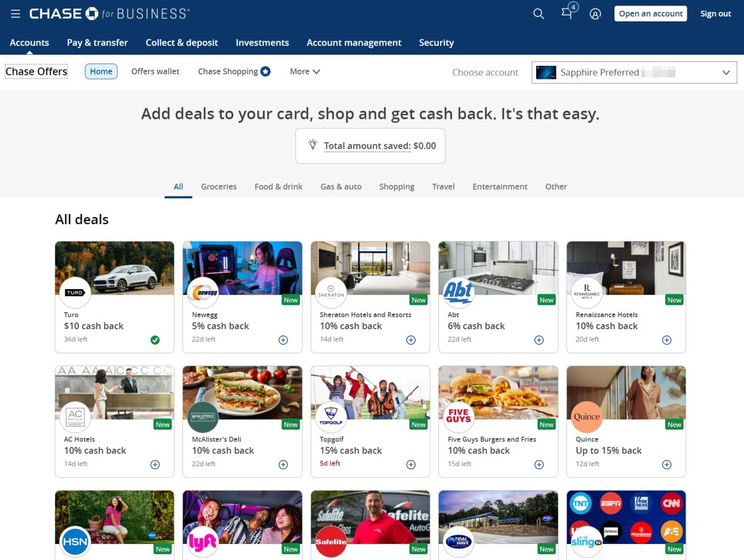Open the Pay & transfer menu

(x=97, y=43)
